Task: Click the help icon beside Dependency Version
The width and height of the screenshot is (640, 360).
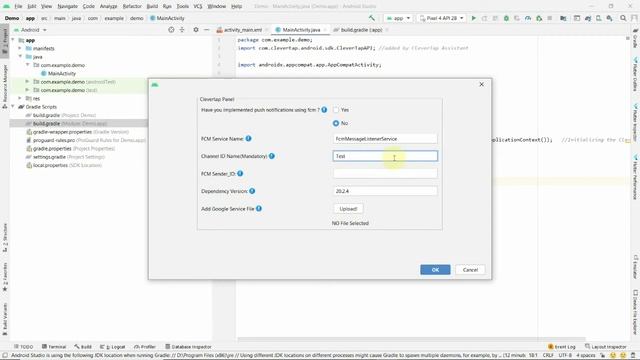Action: pyautogui.click(x=252, y=191)
